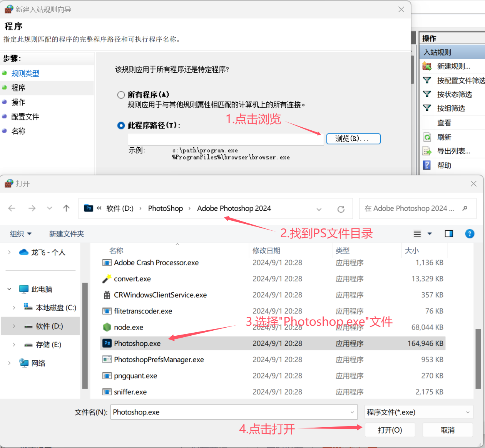Click the 打开(O) button
Image resolution: width=485 pixels, height=448 pixels.
(x=390, y=430)
